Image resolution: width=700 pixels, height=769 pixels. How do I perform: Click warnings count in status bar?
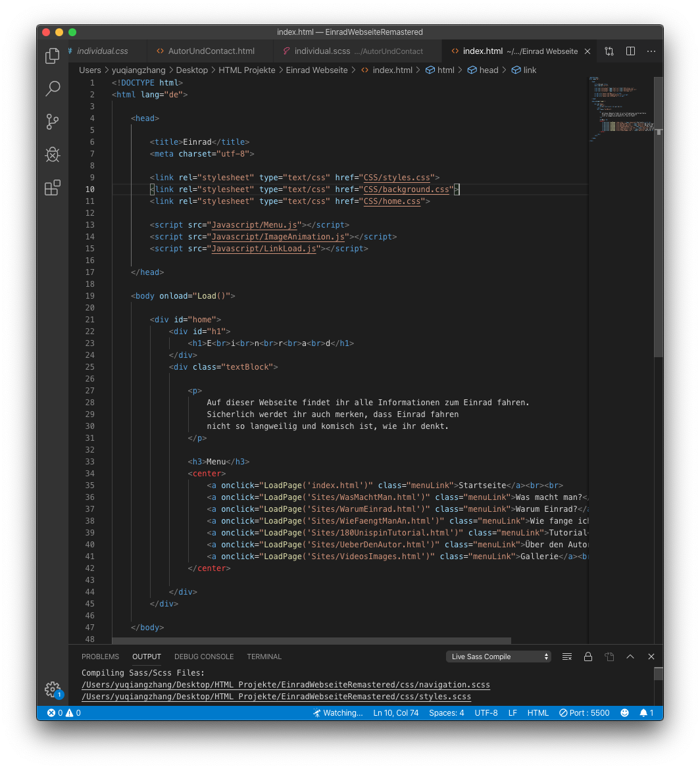[73, 713]
